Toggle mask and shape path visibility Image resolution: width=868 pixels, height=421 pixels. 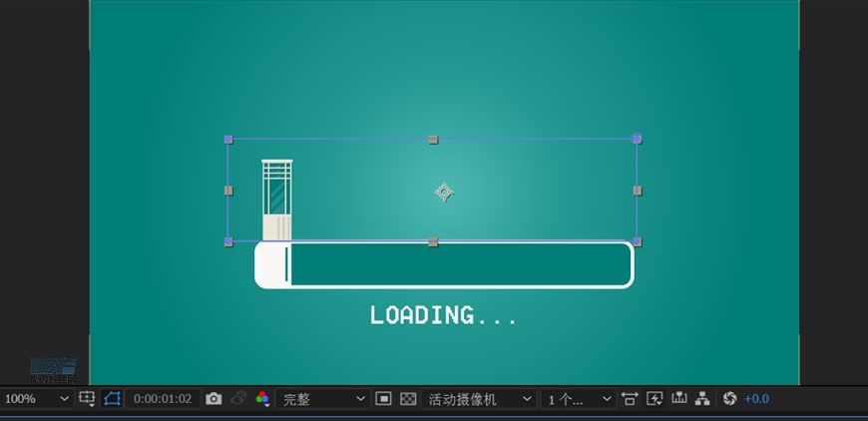(x=113, y=399)
